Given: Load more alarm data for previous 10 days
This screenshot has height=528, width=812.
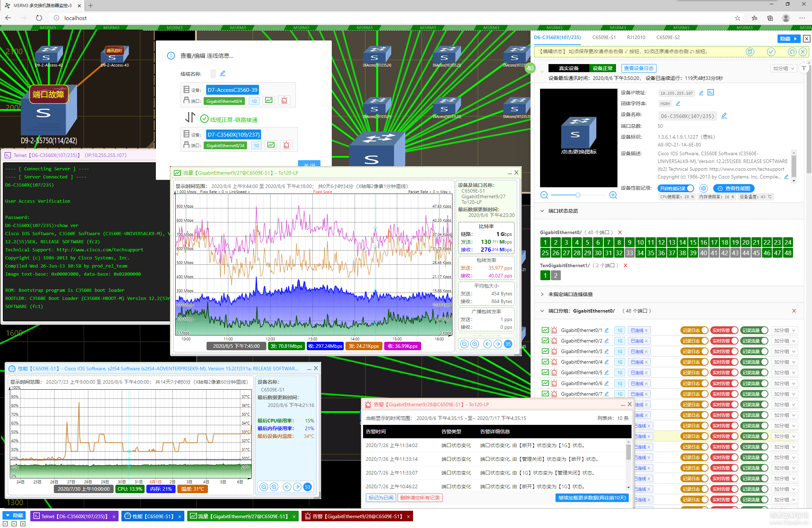Looking at the screenshot, I should tap(592, 497).
